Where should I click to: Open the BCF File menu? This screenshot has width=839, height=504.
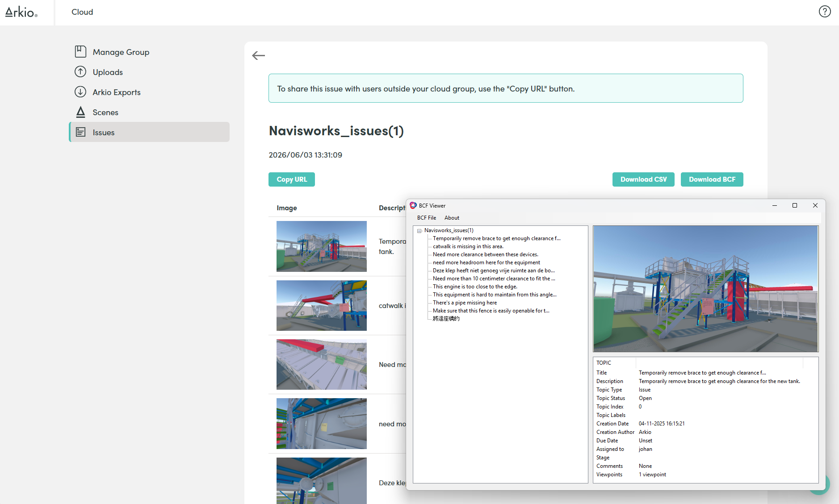(x=427, y=218)
